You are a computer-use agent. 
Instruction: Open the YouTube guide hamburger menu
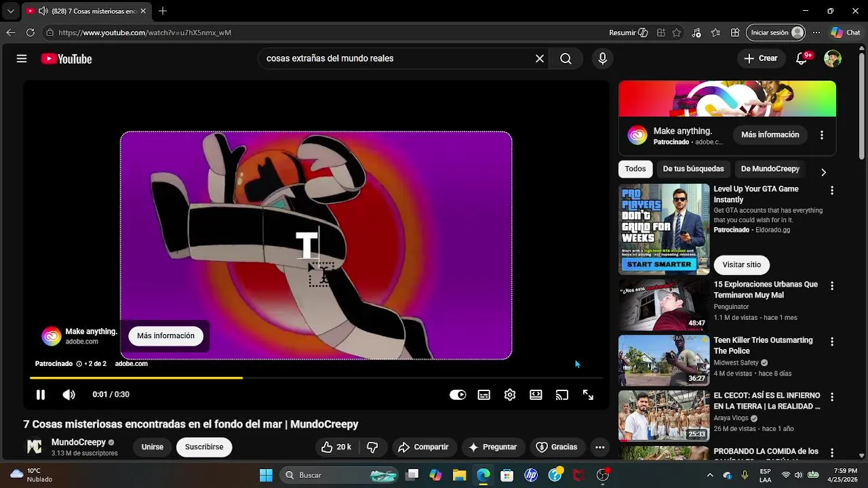(x=22, y=59)
